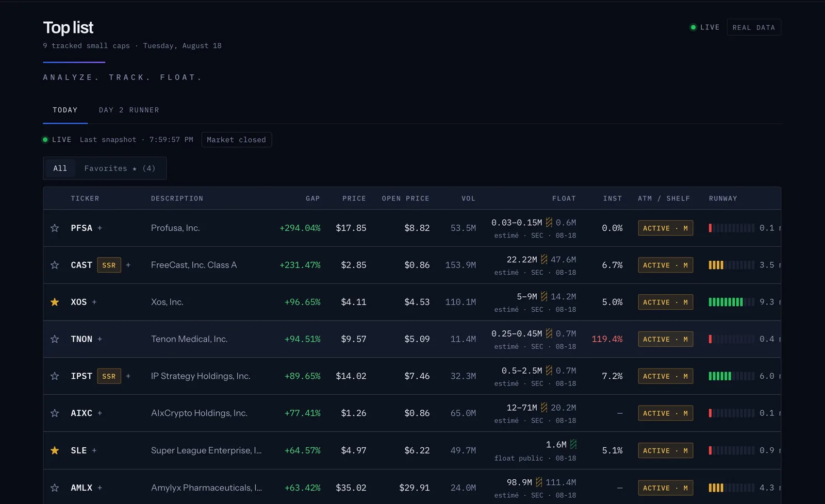Click the RUNWAY column header

[x=723, y=198]
